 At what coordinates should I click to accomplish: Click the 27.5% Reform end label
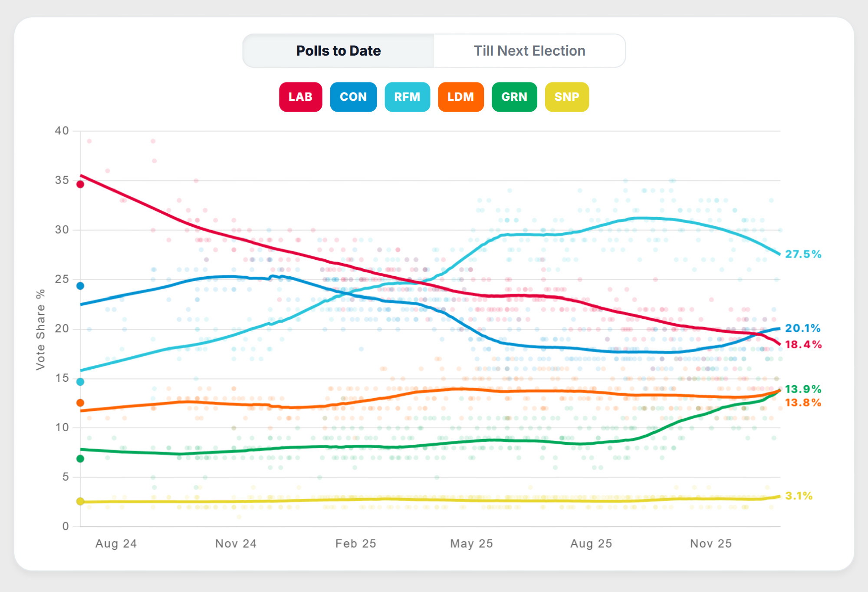pyautogui.click(x=803, y=254)
